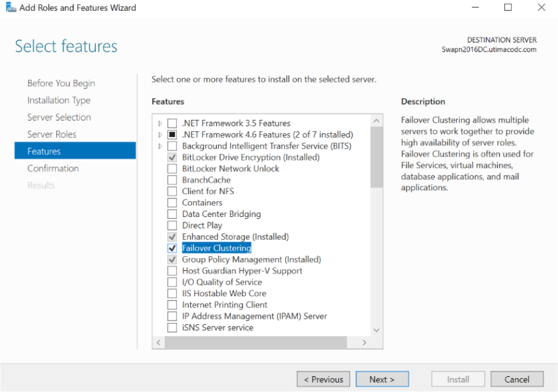Go back with the Previous button
The height and width of the screenshot is (392, 558).
click(x=324, y=379)
